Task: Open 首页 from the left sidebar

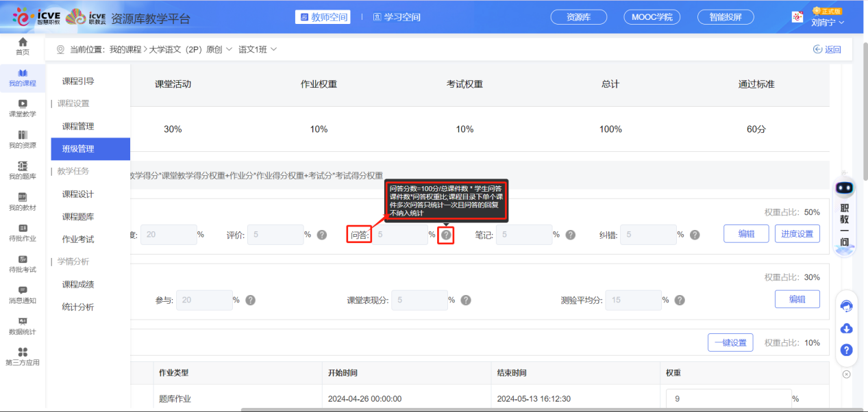Action: 23,46
